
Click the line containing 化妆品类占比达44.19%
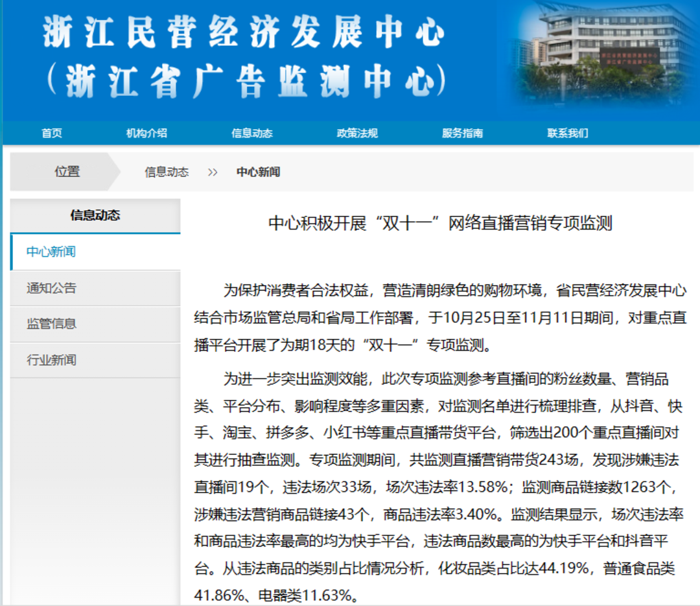434,568
